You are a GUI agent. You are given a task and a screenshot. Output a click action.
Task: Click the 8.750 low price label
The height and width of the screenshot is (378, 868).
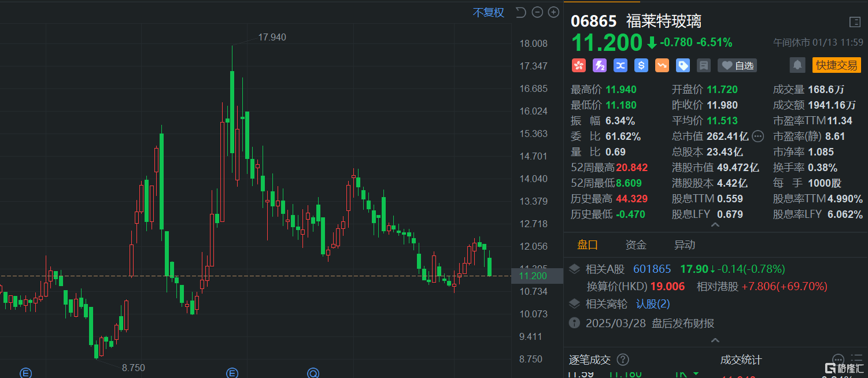[133, 368]
